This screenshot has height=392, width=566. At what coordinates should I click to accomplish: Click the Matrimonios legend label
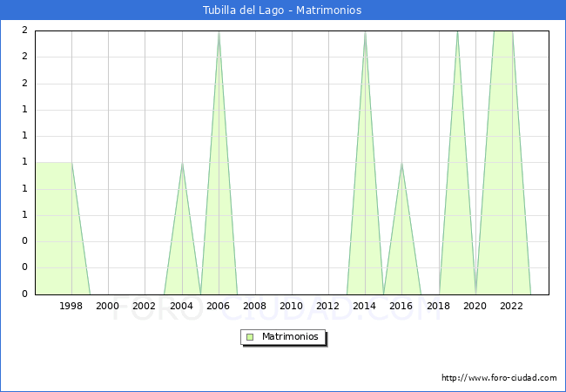pos(290,336)
